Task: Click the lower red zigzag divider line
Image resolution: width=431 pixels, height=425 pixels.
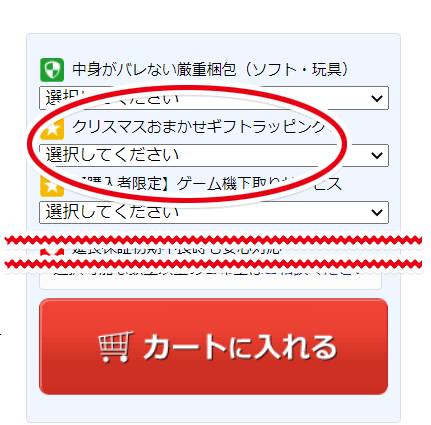Action: 213,265
